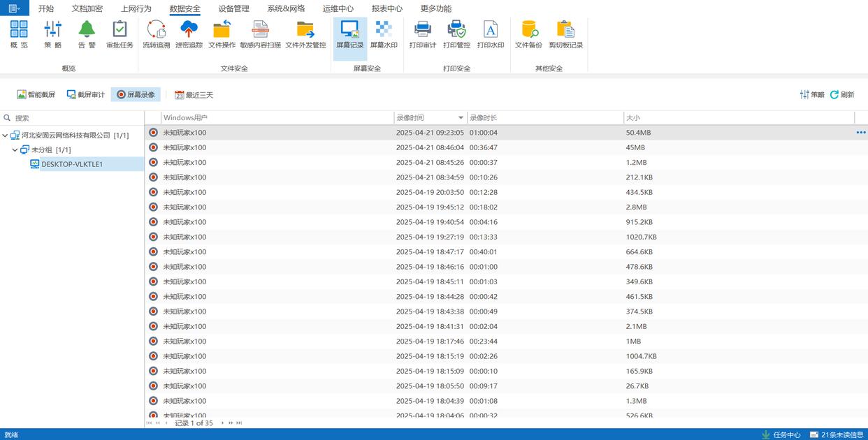This screenshot has height=440, width=868.
Task: Select the 屏幕录像 view toggle
Action: pos(136,94)
